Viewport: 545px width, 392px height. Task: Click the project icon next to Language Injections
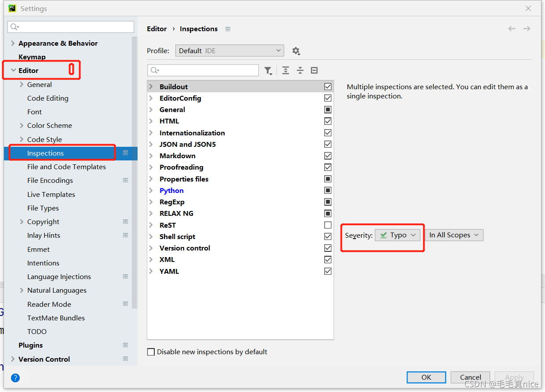pos(126,277)
